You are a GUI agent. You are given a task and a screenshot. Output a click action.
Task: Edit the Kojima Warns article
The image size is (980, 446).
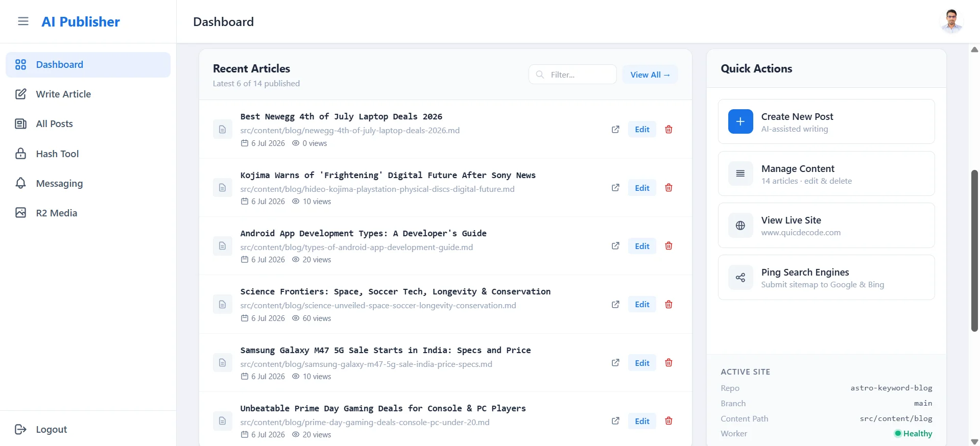642,188
